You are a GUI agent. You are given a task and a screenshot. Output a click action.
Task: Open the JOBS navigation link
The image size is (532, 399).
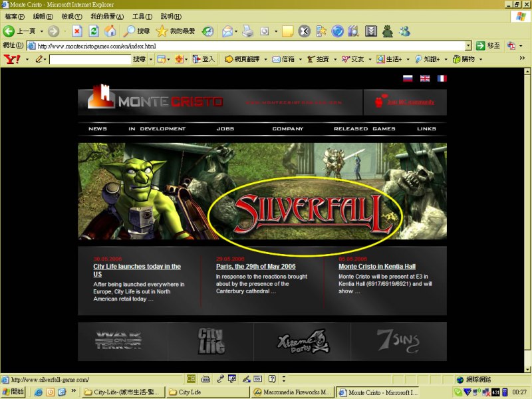click(225, 129)
